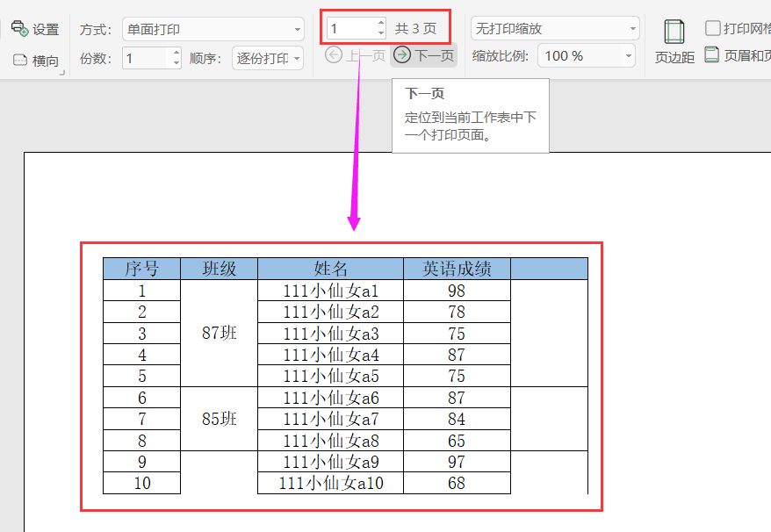
Task: Click the 111小仙女a10 name cell
Action: tap(330, 483)
